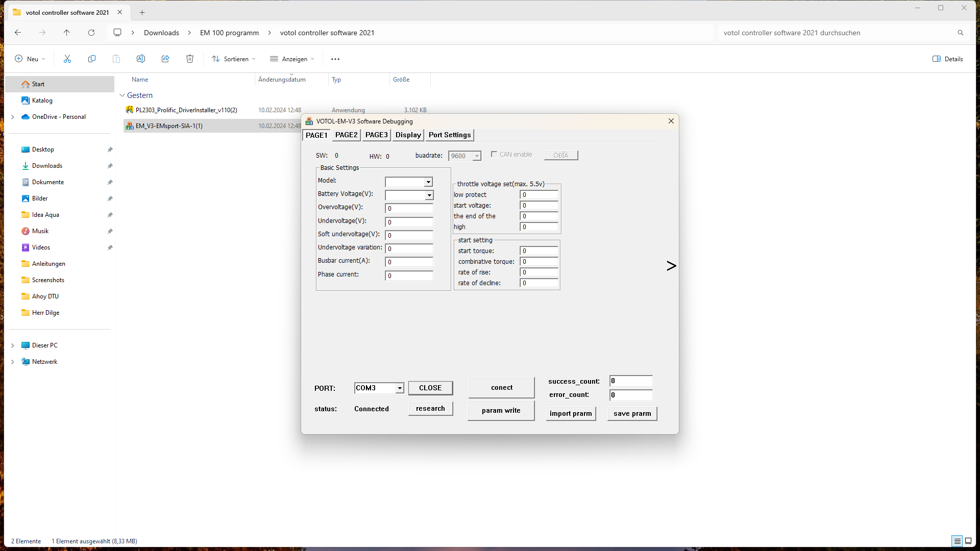Click the copy icon in Explorer toolbar
980x551 pixels.
92,59
